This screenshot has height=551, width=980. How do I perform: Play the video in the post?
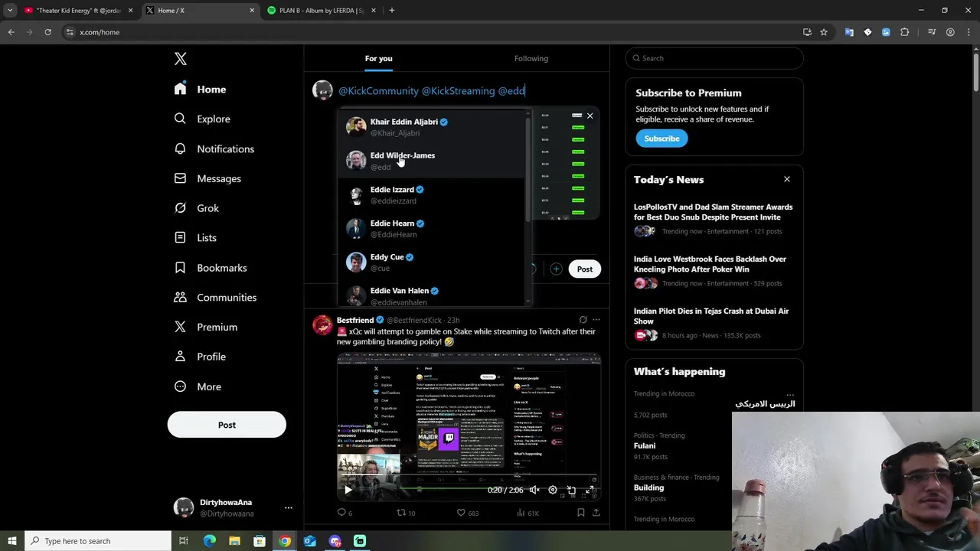click(348, 490)
